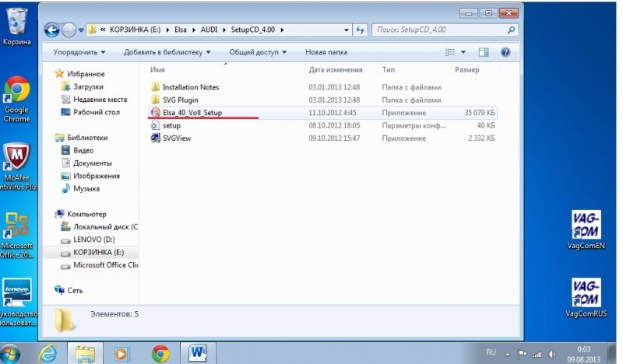Select the Installation Notes folder icon
The image size is (623, 364).
(155, 87)
